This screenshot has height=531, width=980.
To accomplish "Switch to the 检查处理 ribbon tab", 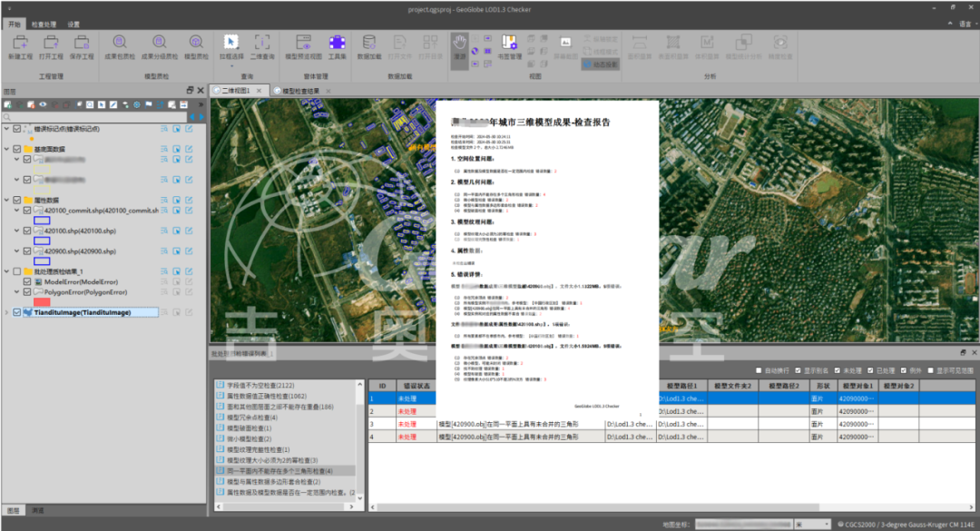I will click(44, 25).
